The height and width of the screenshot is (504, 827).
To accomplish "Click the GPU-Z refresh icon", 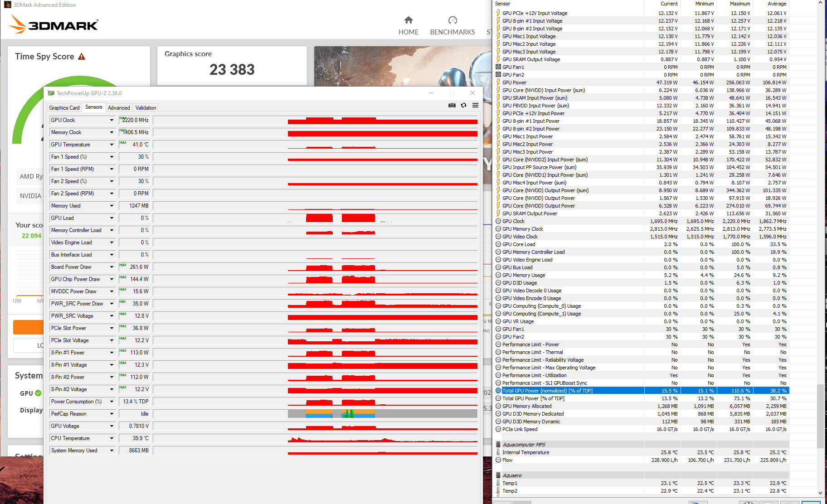I will pyautogui.click(x=463, y=105).
